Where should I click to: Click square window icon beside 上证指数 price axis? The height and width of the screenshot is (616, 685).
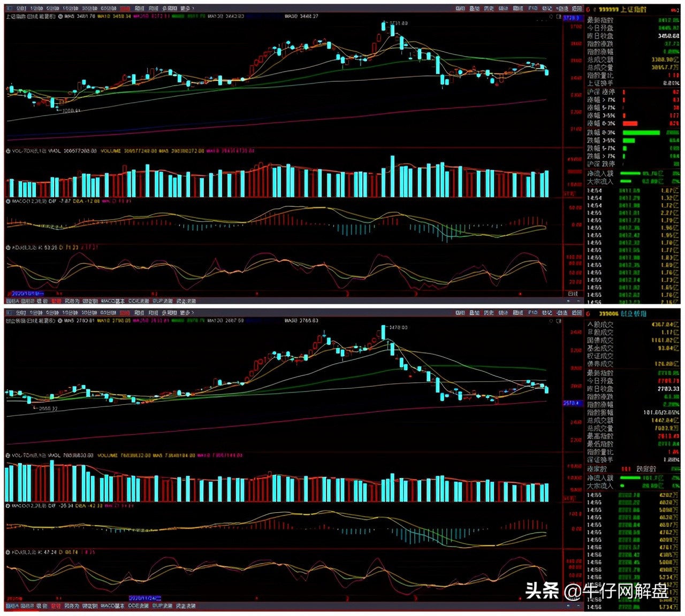[x=559, y=17]
